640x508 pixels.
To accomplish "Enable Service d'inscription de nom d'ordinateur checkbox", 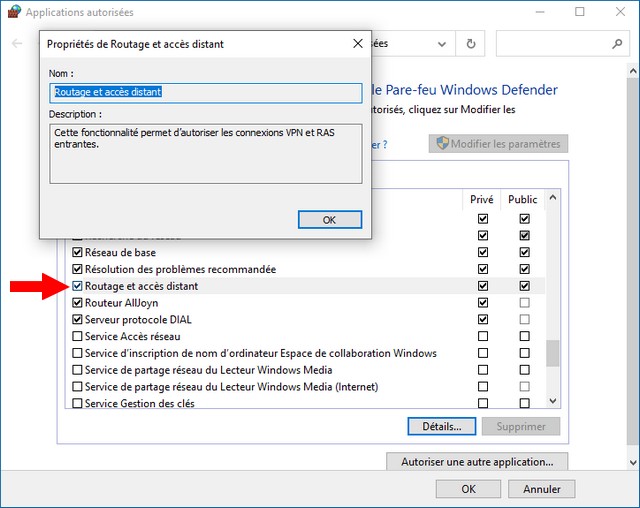I will click(77, 353).
